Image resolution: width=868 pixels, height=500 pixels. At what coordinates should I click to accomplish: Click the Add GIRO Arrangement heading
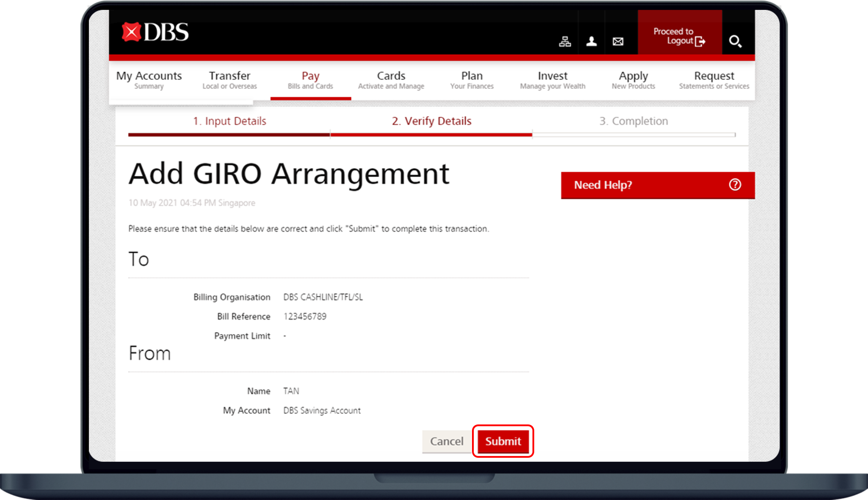point(289,174)
